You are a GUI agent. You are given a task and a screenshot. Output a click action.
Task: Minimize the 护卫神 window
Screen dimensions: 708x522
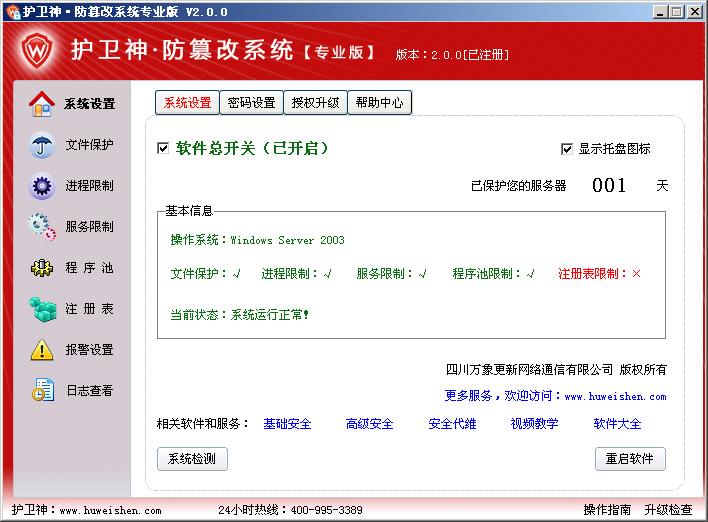click(x=660, y=12)
